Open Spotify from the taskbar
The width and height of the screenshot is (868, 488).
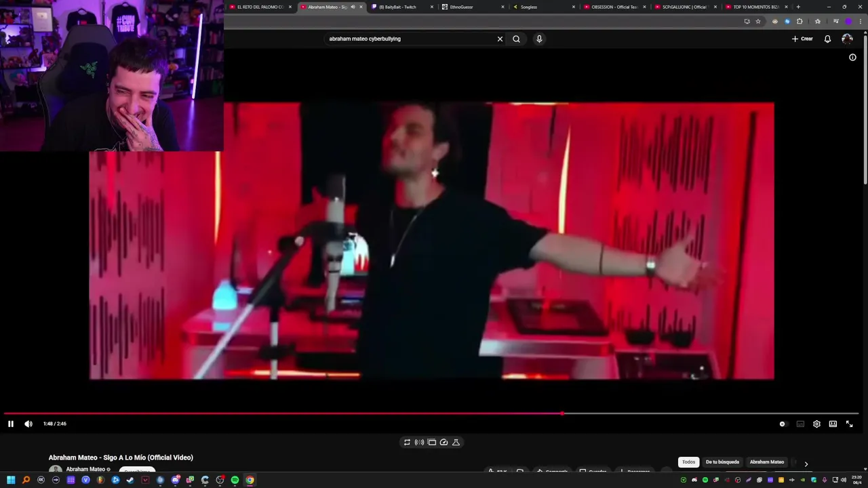point(235,480)
